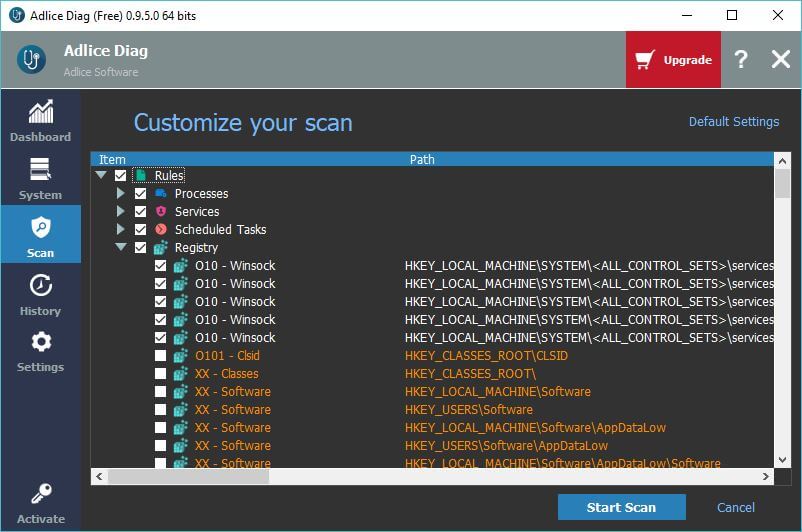This screenshot has width=802, height=532.
Task: Switch to the Scan sidebar tab
Action: [x=40, y=234]
